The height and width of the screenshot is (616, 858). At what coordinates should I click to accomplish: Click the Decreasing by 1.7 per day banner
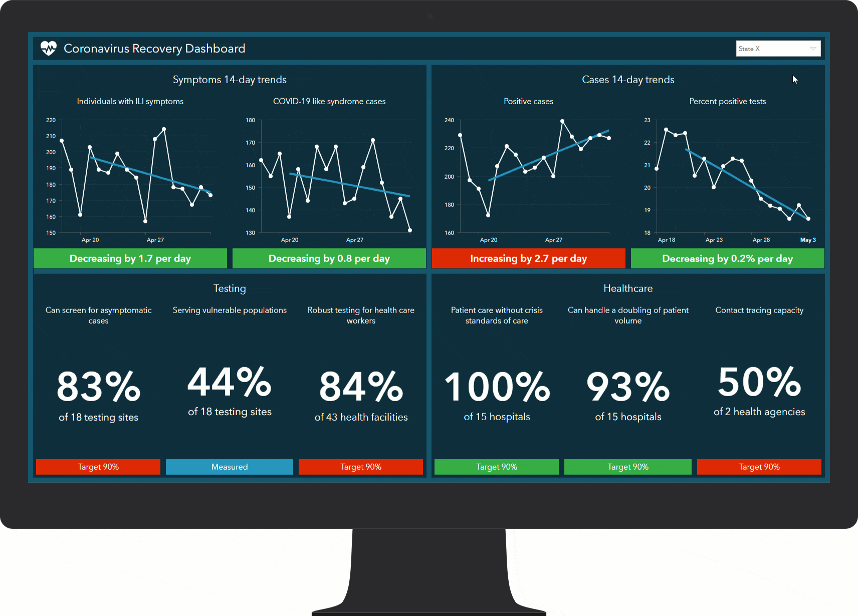(130, 258)
